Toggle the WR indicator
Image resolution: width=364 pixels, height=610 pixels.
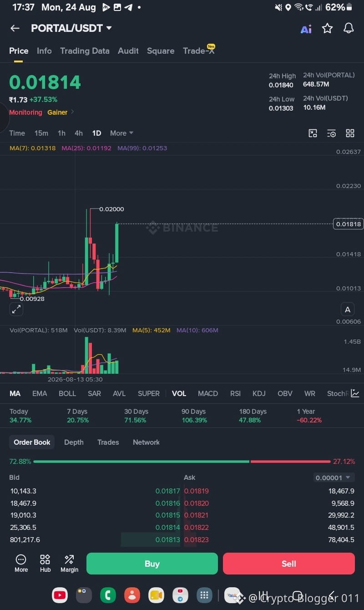coord(310,393)
